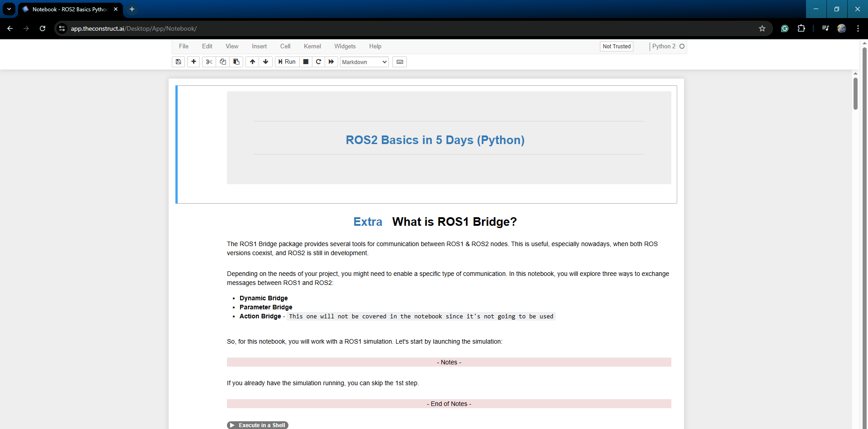868x429 pixels.
Task: Click the ROS2 Basics in 5 Days (Python) title
Action: coord(435,140)
